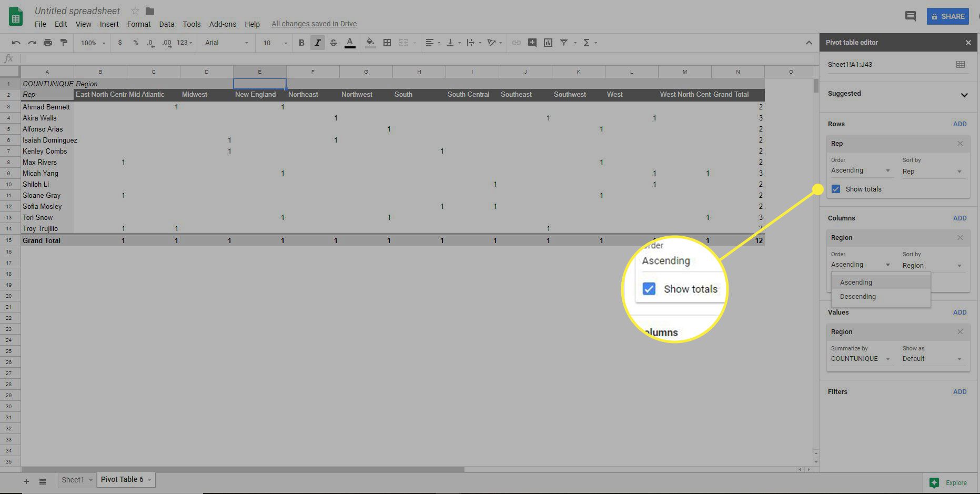980x494 pixels.
Task: Toggle Bold formatting
Action: click(301, 43)
